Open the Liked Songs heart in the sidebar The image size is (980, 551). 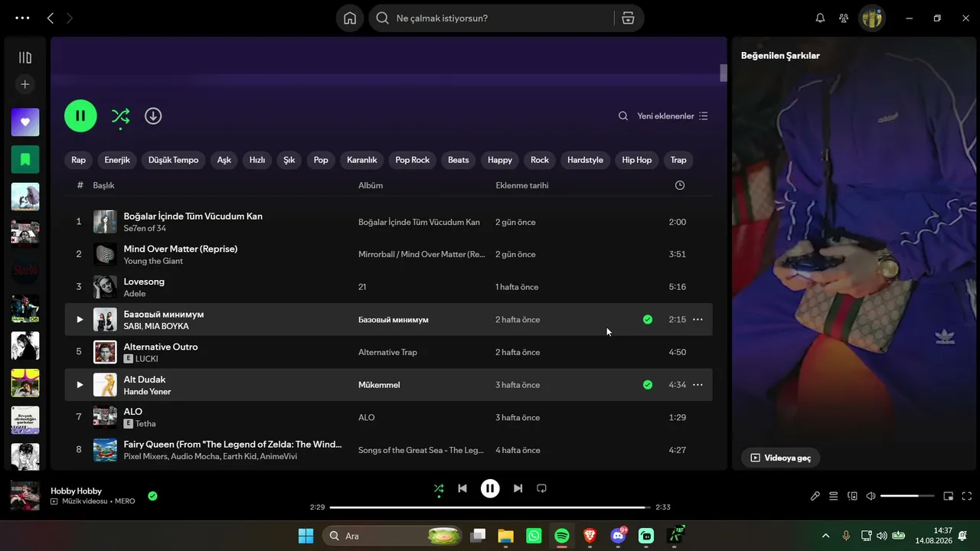[x=25, y=122]
